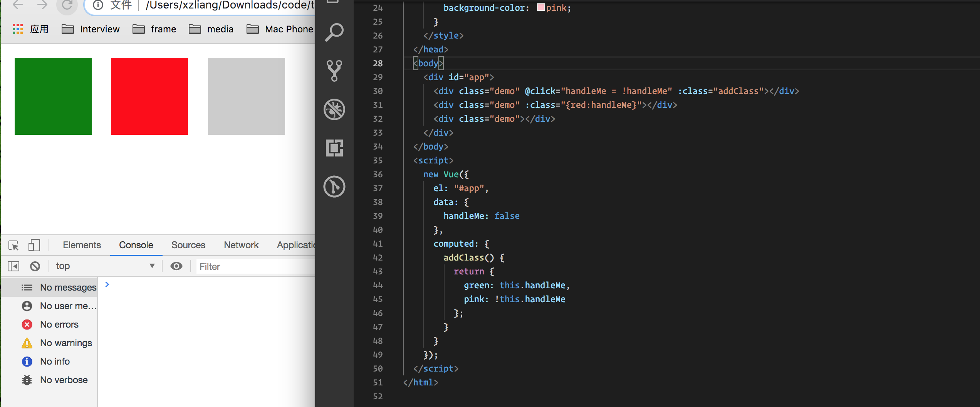Open Extensions view in activity bar
980x407 pixels.
tap(334, 148)
